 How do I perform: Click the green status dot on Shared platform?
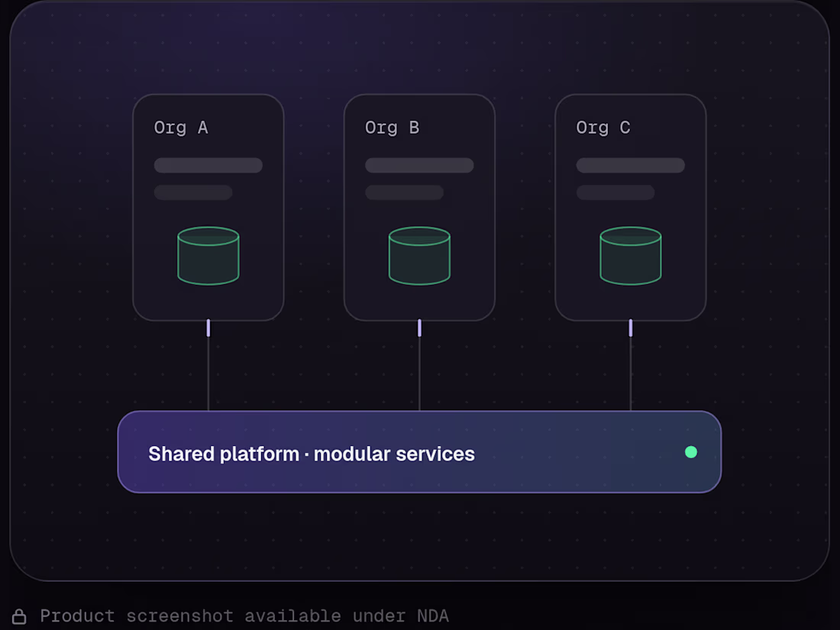pos(691,452)
